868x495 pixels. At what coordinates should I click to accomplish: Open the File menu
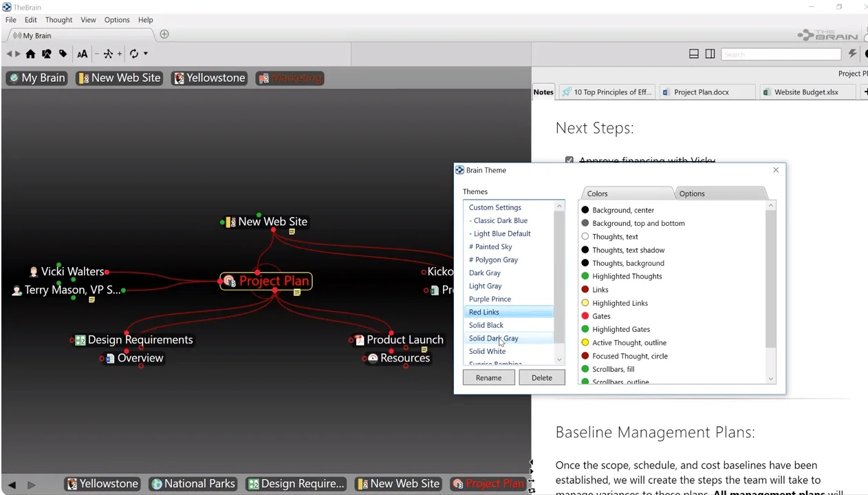coord(11,20)
